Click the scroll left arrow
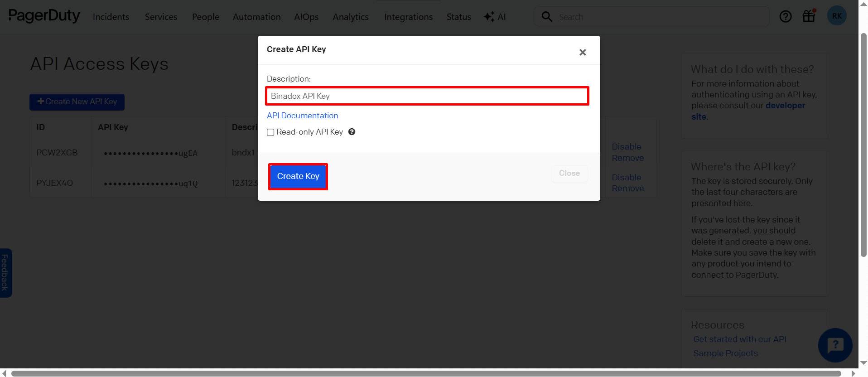This screenshot has height=377, width=868. [4, 373]
